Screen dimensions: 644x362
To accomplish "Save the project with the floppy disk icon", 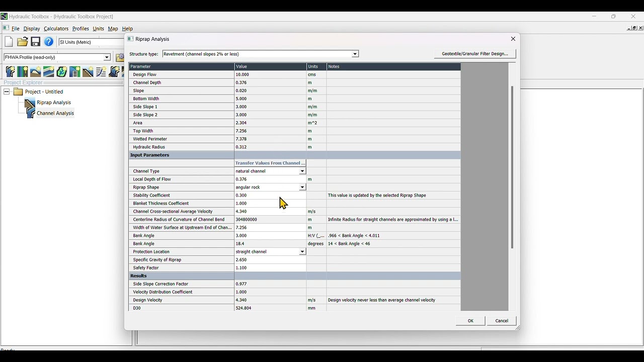I will tap(35, 42).
